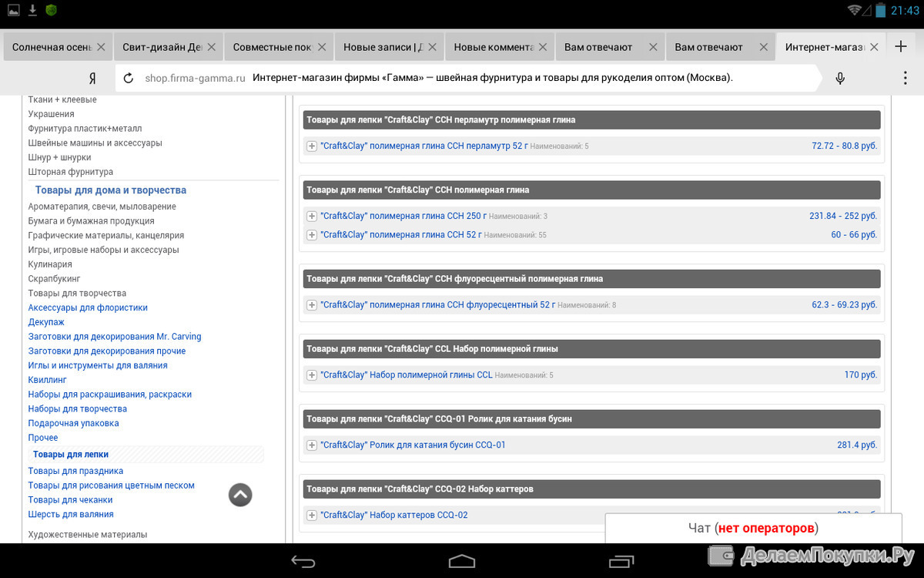
Task: Select "Художественные материалы" category
Action: tap(88, 534)
